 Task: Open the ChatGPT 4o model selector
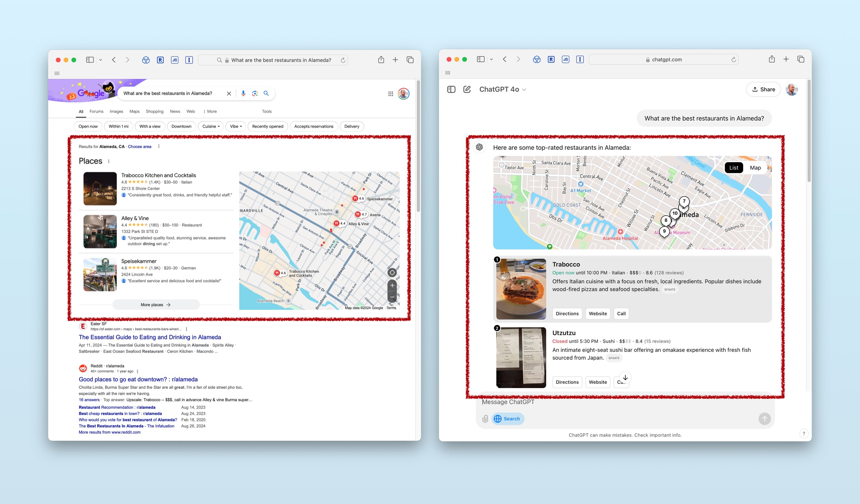[502, 90]
